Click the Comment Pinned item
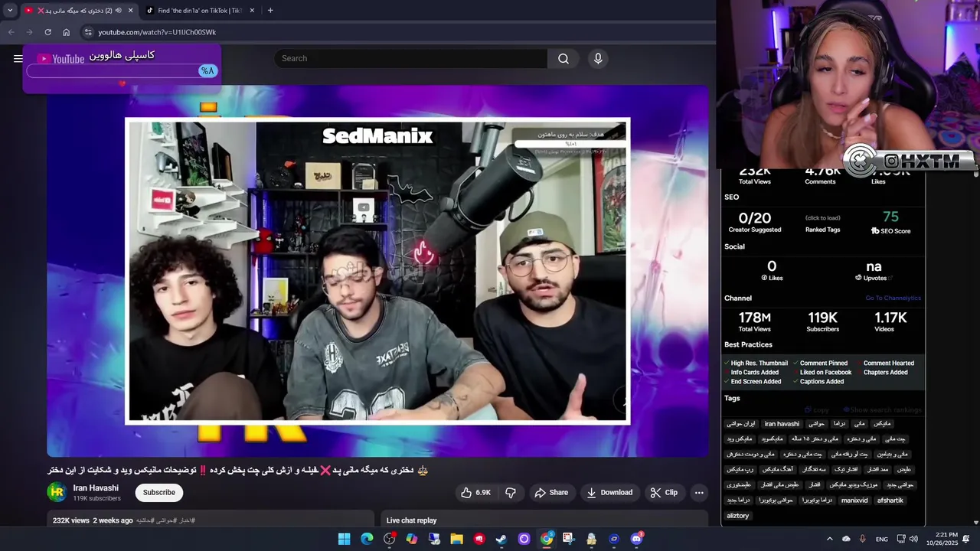 tap(820, 364)
